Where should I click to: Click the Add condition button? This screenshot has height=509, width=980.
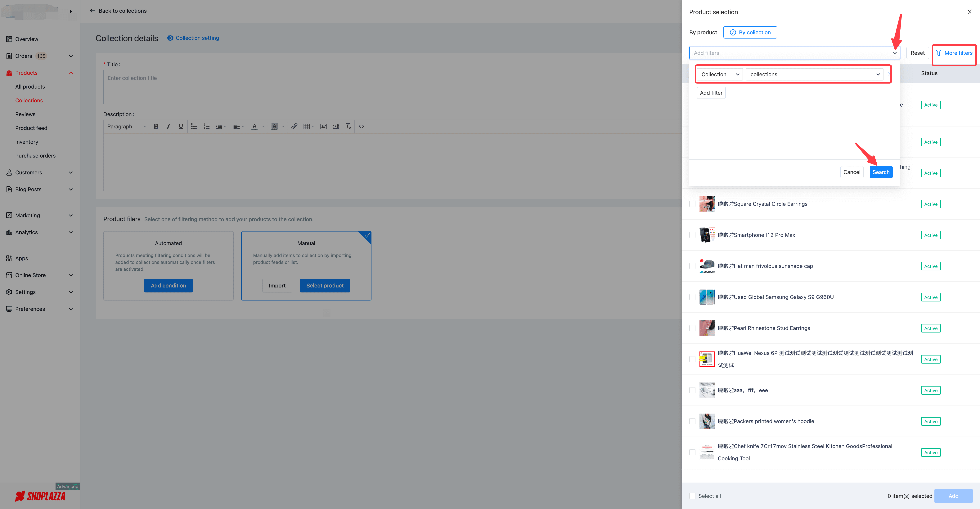coord(168,286)
